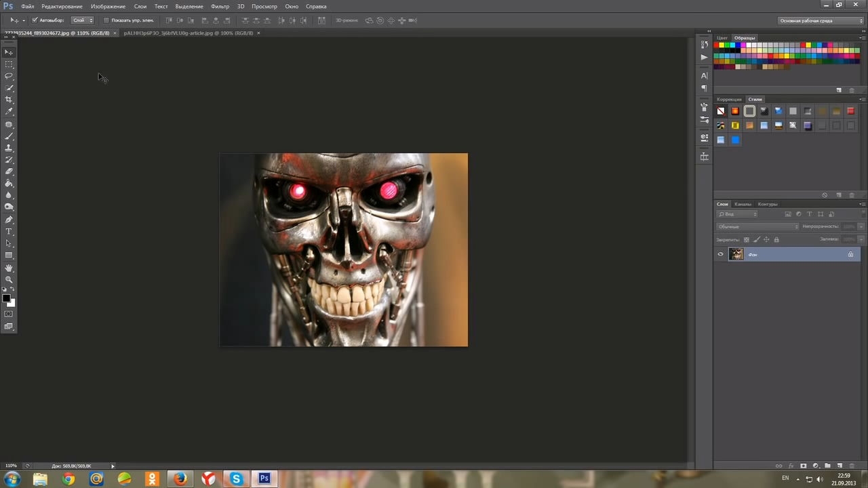
Task: Delete layer using Layers panel trash
Action: click(852, 466)
